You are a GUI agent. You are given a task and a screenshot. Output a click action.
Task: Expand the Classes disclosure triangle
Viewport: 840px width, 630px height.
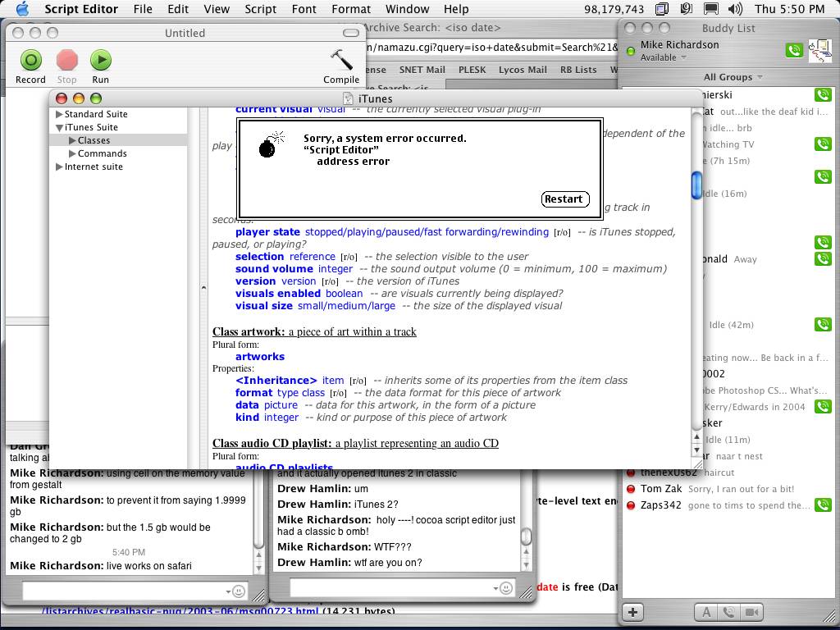(x=72, y=140)
